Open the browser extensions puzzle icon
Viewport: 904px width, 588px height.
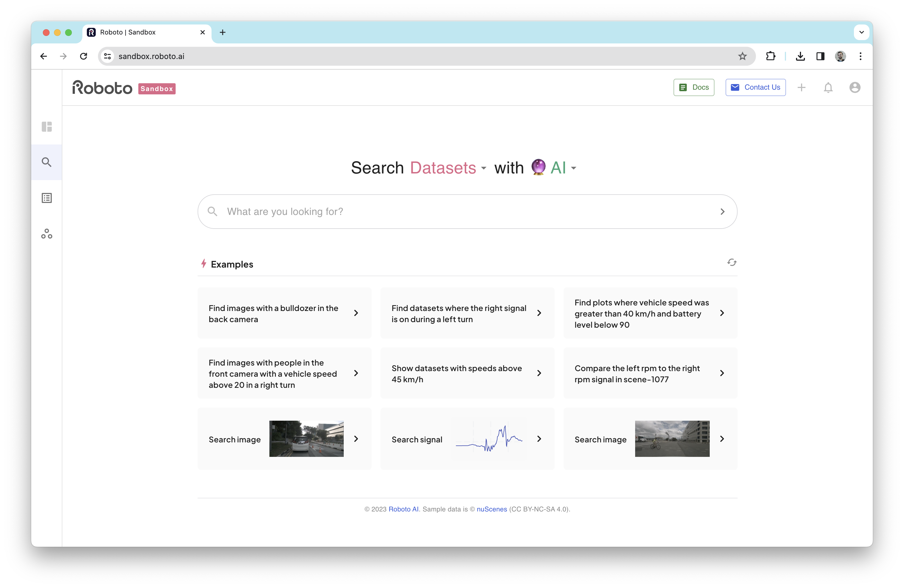(x=770, y=56)
